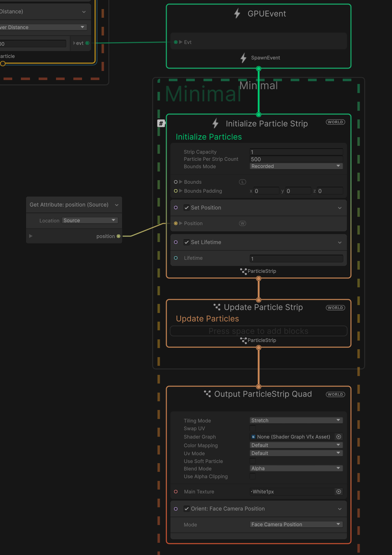392x555 pixels.
Task: Toggle the Set Lifetime checkbox
Action: point(187,242)
